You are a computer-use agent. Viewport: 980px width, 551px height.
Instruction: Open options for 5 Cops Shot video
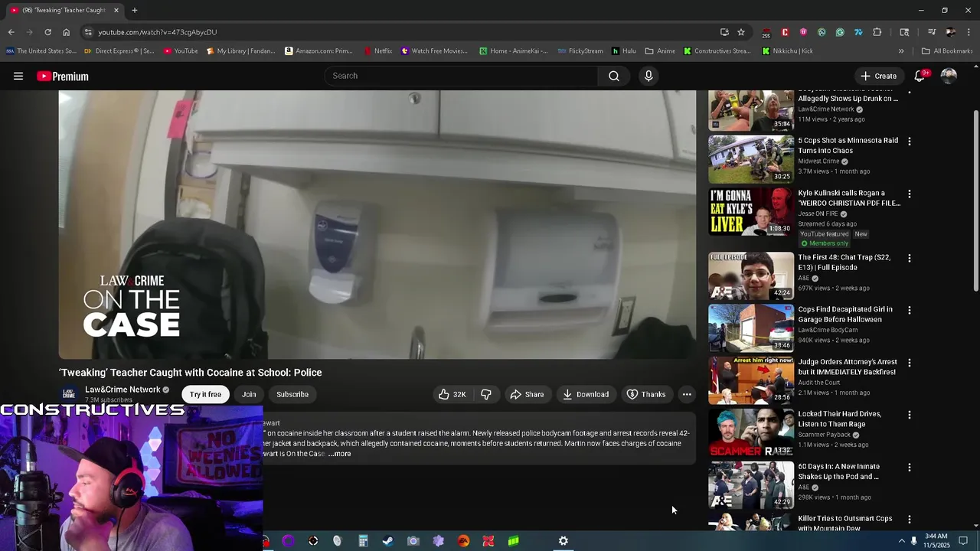click(909, 142)
